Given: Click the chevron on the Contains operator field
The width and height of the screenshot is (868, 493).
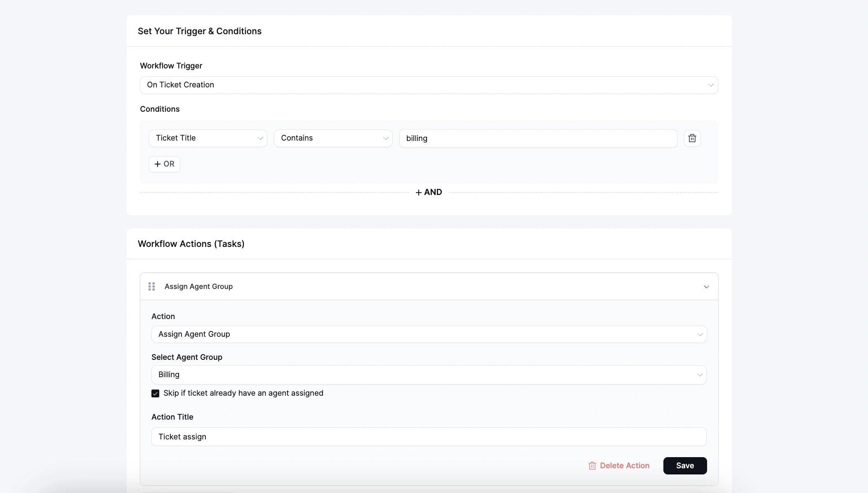Looking at the screenshot, I should pos(385,138).
